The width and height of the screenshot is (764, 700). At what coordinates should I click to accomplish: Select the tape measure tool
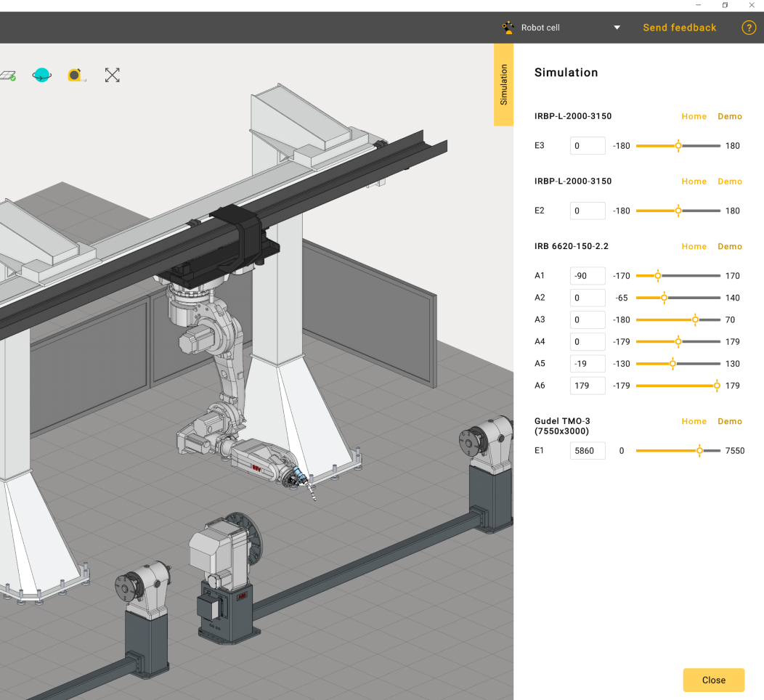(76, 75)
